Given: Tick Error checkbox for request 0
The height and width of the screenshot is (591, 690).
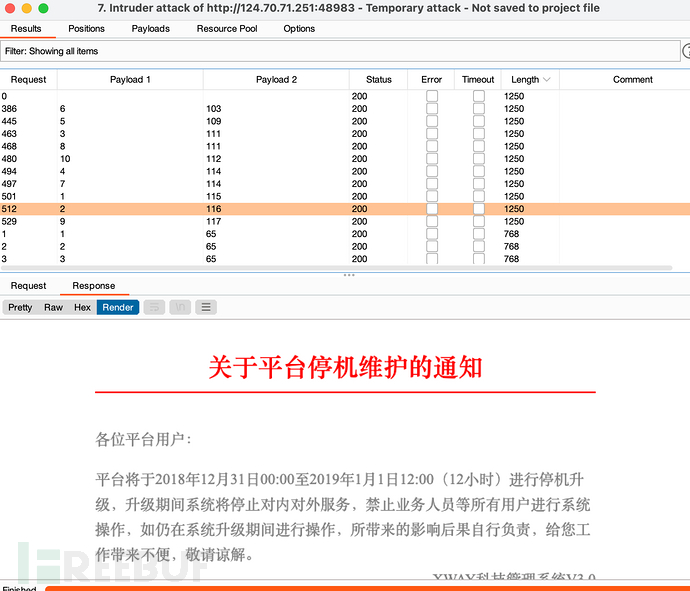Looking at the screenshot, I should [432, 96].
